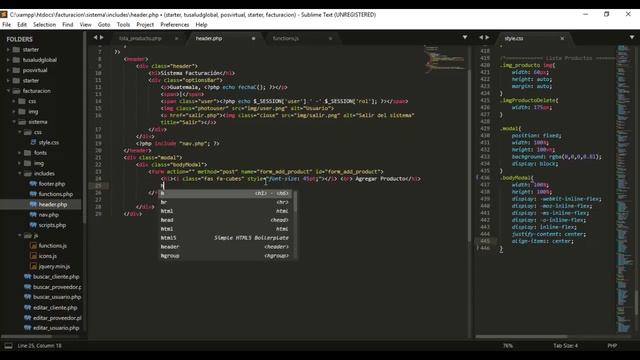Screen dimensions: 640x360
Task: Go to previous tab in left pane
Action: point(96,38)
